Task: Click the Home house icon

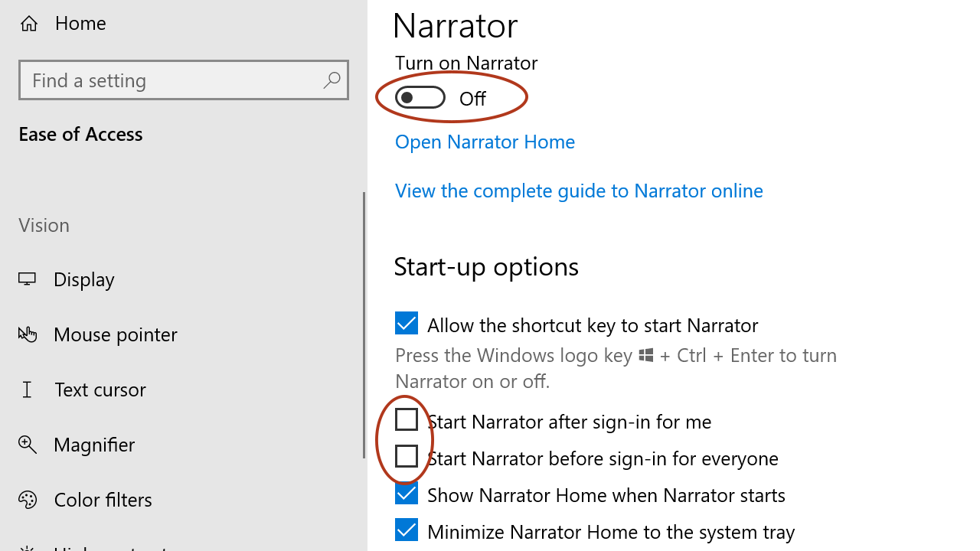Action: (x=29, y=24)
